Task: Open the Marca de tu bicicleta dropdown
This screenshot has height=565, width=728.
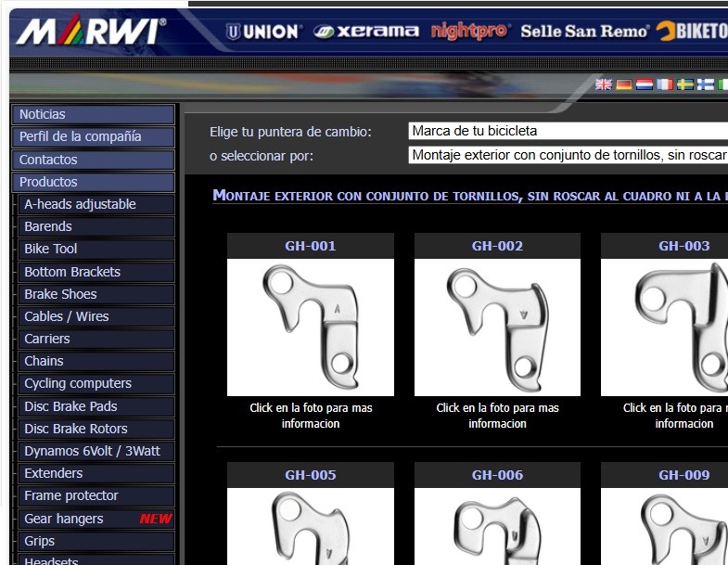Action: [568, 131]
